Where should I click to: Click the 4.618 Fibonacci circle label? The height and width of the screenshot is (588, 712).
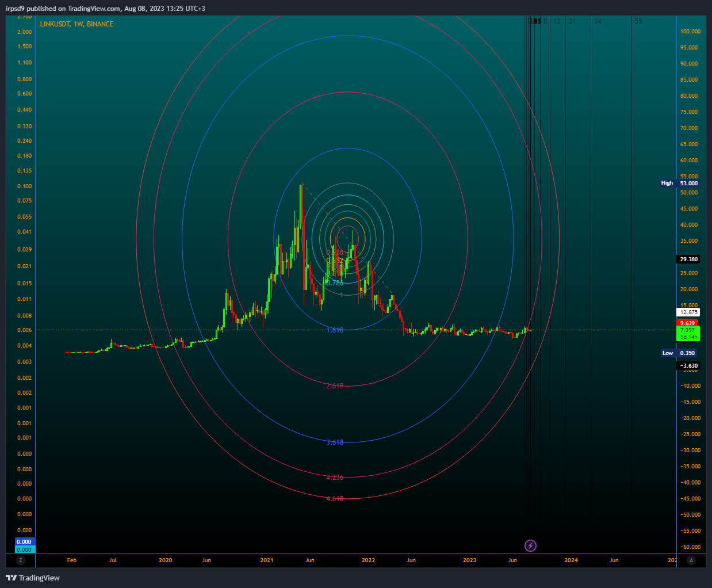click(x=335, y=499)
